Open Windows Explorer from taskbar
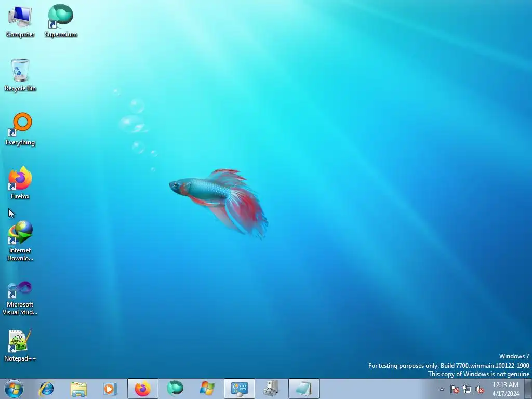The height and width of the screenshot is (399, 532). [x=78, y=389]
